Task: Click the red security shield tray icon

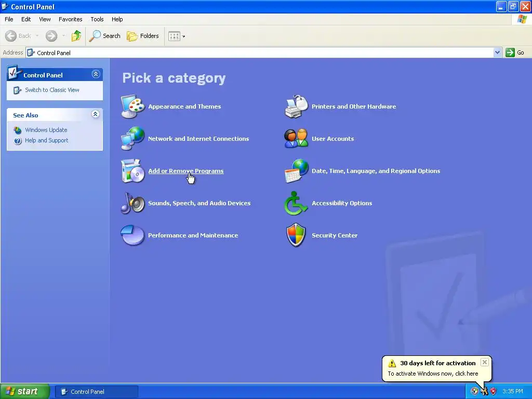Action: [494, 391]
